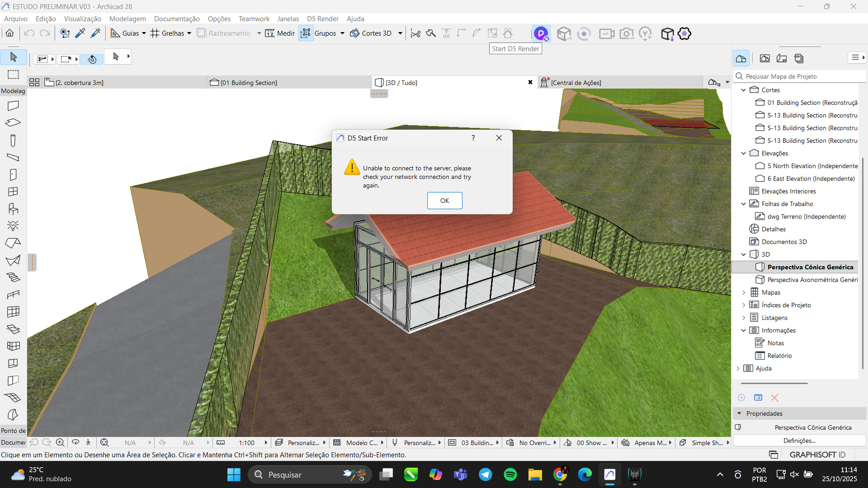This screenshot has width=868, height=488.
Task: Click the Measure (Medir) tool icon
Action: coord(270,33)
